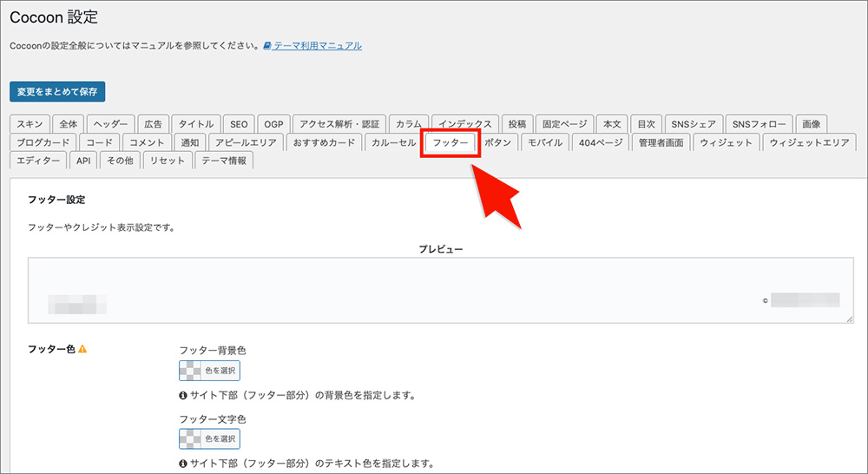Open the おすすめカード tab
Viewport: 868px width, 474px height.
(325, 142)
